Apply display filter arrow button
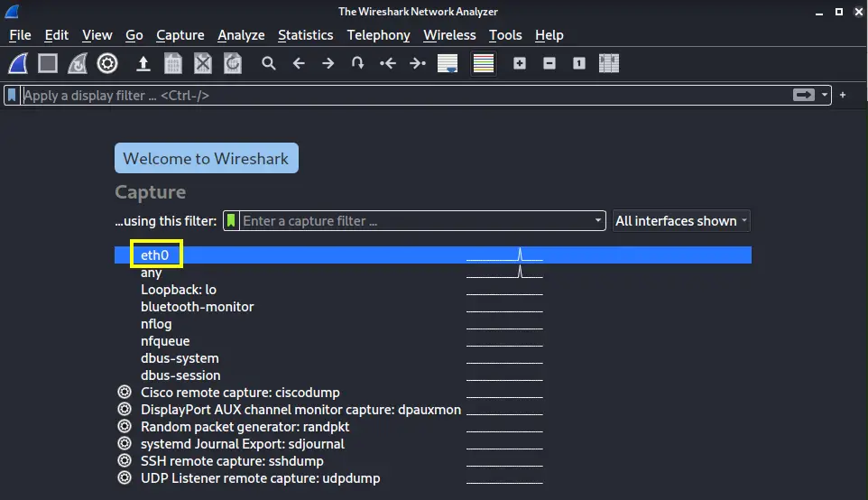 click(x=803, y=95)
